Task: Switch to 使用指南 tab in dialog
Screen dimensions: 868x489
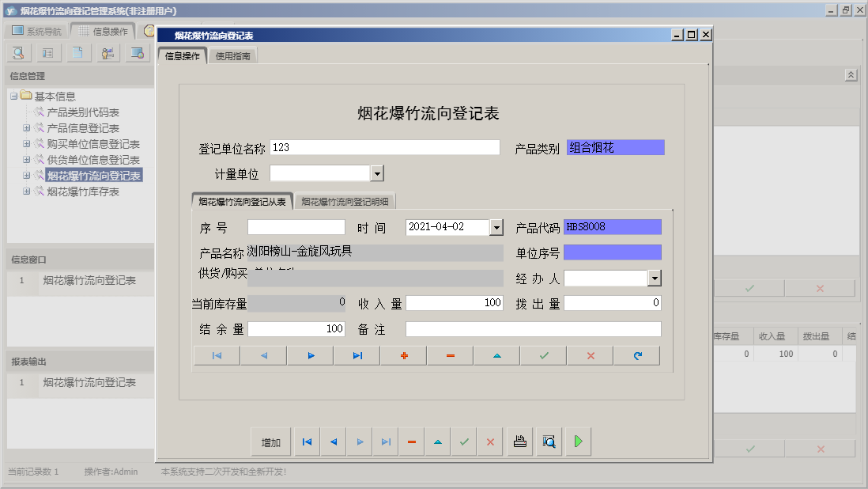Action: coord(233,56)
